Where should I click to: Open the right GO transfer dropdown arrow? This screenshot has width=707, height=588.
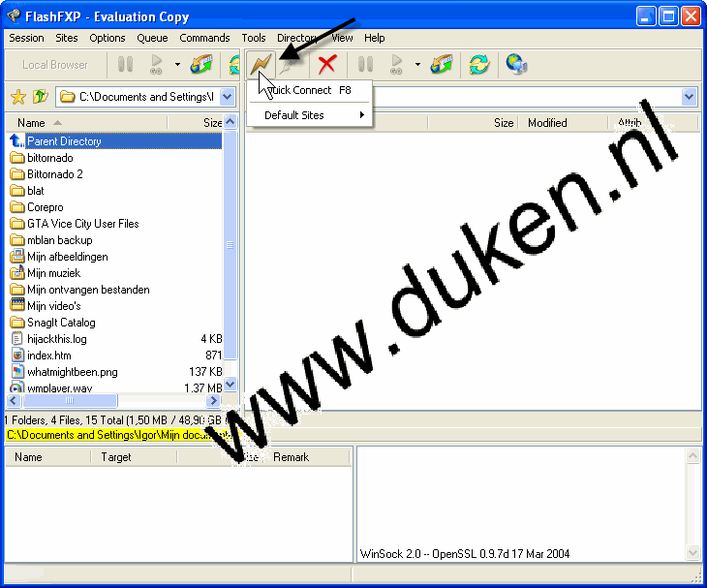click(418, 64)
